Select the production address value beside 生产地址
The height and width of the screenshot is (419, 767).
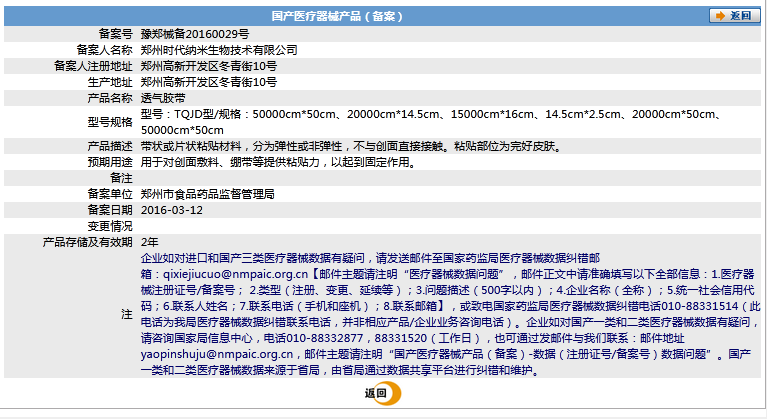pos(209,82)
